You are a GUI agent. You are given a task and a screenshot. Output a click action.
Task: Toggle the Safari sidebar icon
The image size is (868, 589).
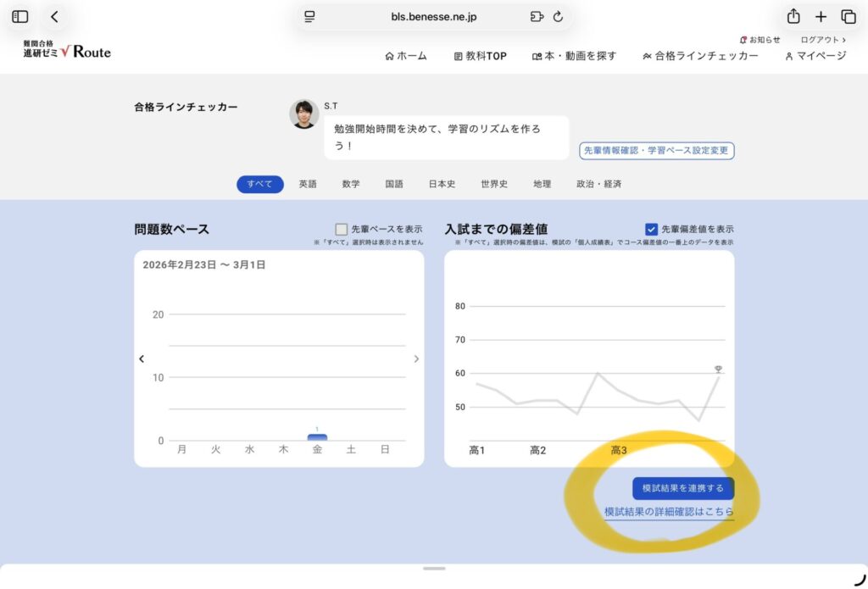pos(20,17)
